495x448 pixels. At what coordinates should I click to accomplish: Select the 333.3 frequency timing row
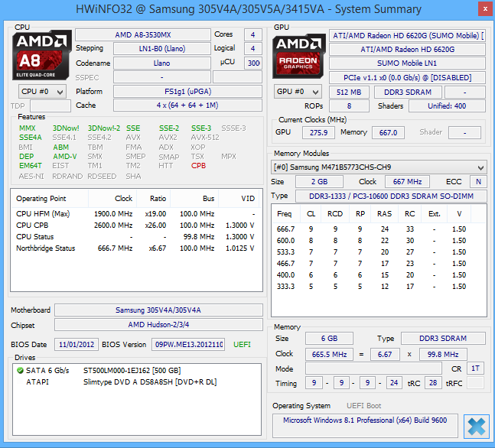tap(379, 287)
